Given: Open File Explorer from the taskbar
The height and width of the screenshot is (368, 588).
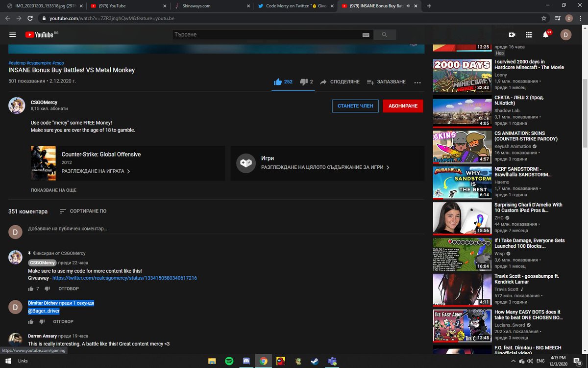Looking at the screenshot, I should point(212,361).
